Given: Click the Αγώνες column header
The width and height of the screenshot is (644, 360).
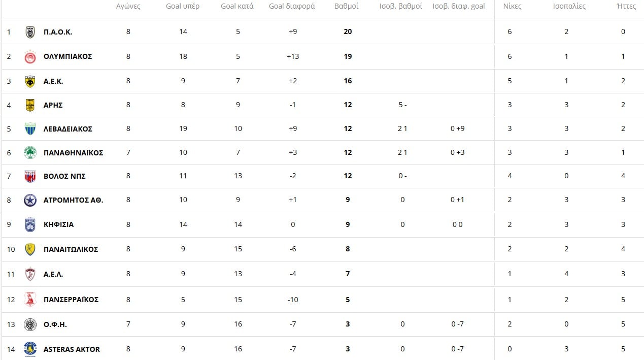Looking at the screenshot, I should point(128,7).
